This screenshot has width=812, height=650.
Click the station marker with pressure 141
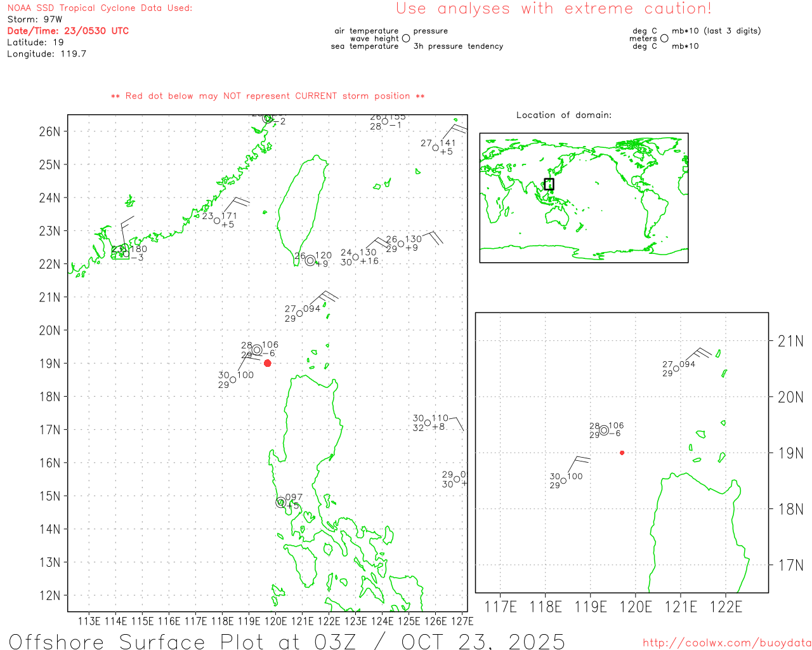(x=435, y=148)
